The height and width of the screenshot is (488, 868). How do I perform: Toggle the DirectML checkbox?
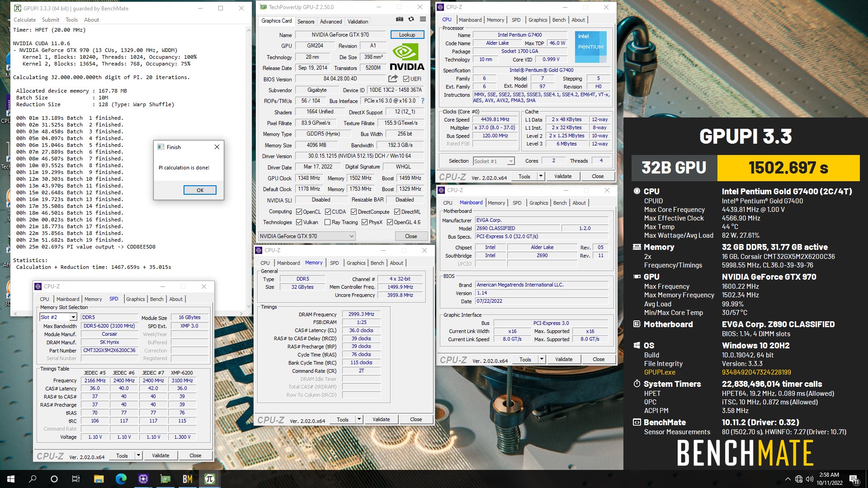(x=397, y=212)
